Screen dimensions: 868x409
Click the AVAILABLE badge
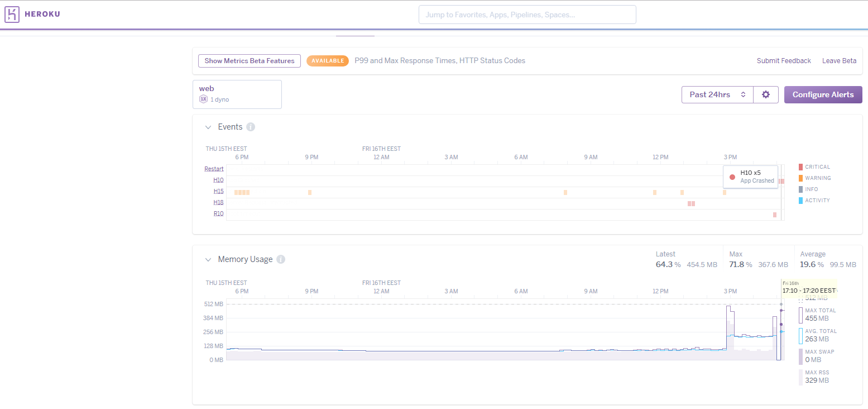point(328,61)
